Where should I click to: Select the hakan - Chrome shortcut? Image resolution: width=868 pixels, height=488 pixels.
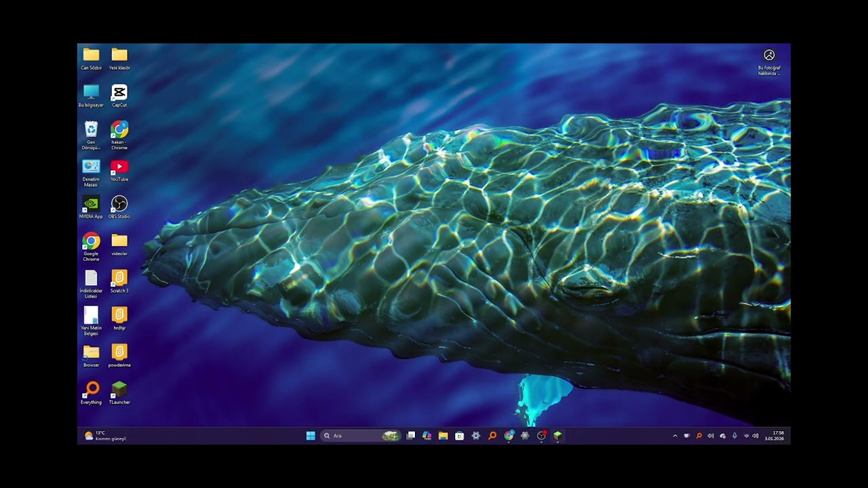click(x=119, y=135)
